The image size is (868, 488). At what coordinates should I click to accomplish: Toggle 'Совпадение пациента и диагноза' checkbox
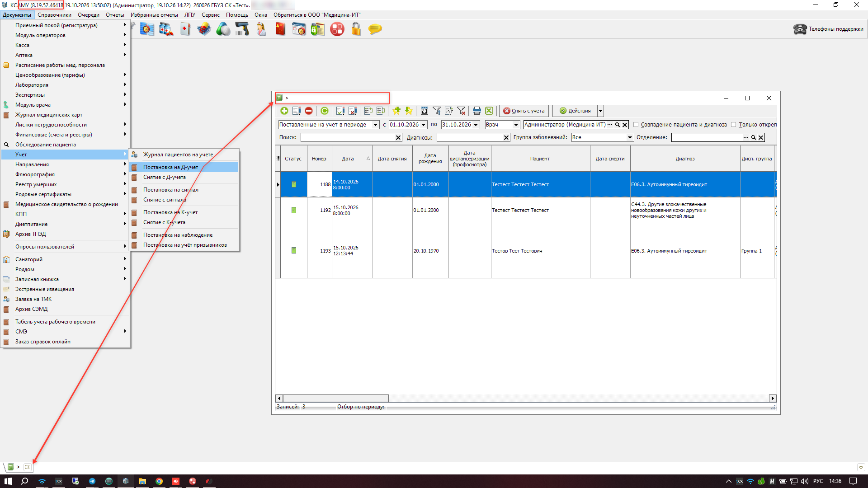[x=636, y=125]
